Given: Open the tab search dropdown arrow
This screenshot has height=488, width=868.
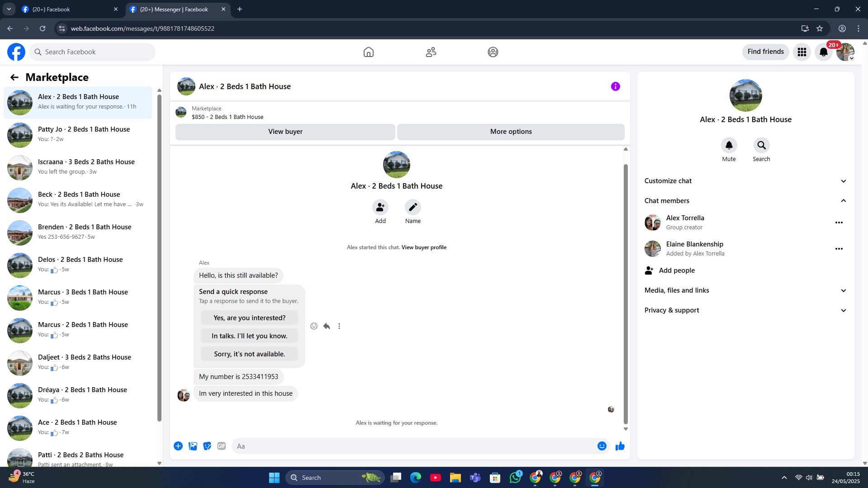Looking at the screenshot, I should pyautogui.click(x=9, y=9).
